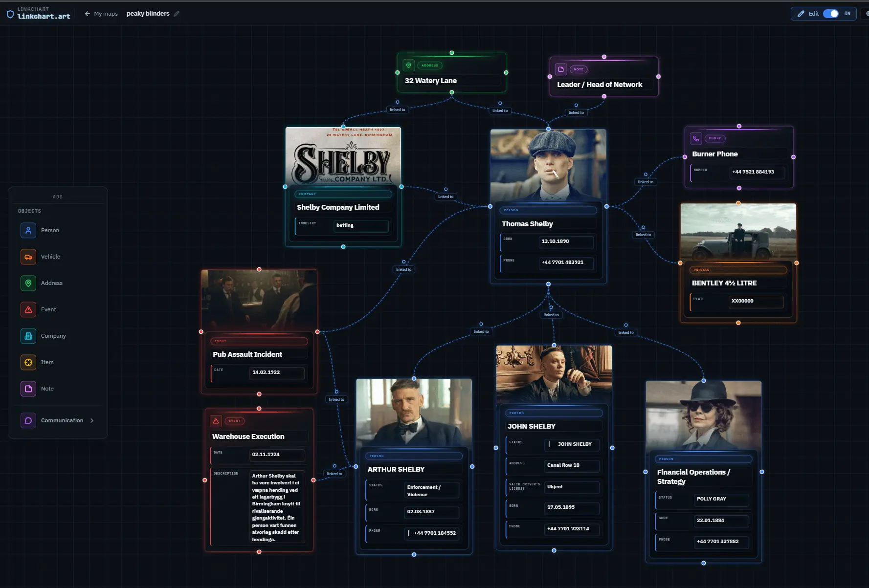This screenshot has width=869, height=588.
Task: Click linked to label toward the Bentley vehicle
Action: 643,235
